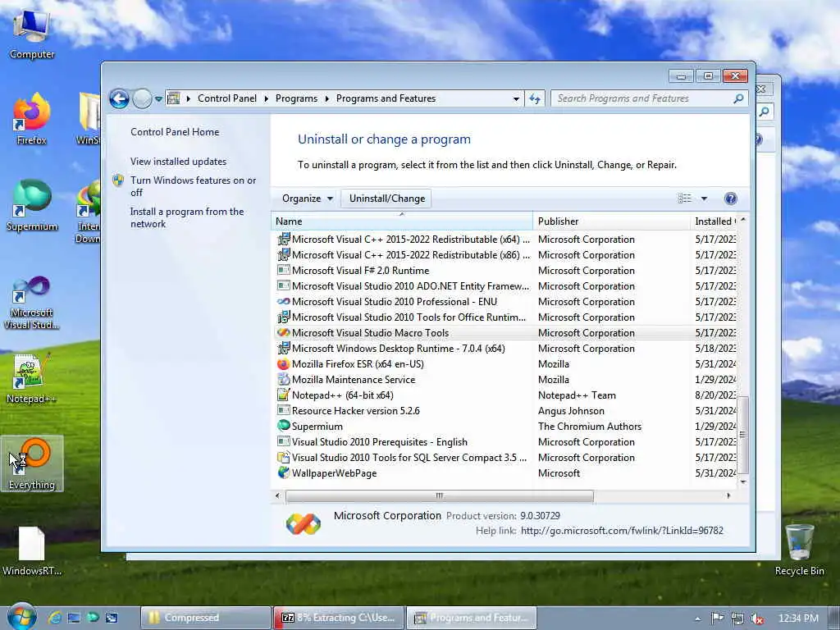Select the WindowsRT file on desktop

tap(32, 552)
